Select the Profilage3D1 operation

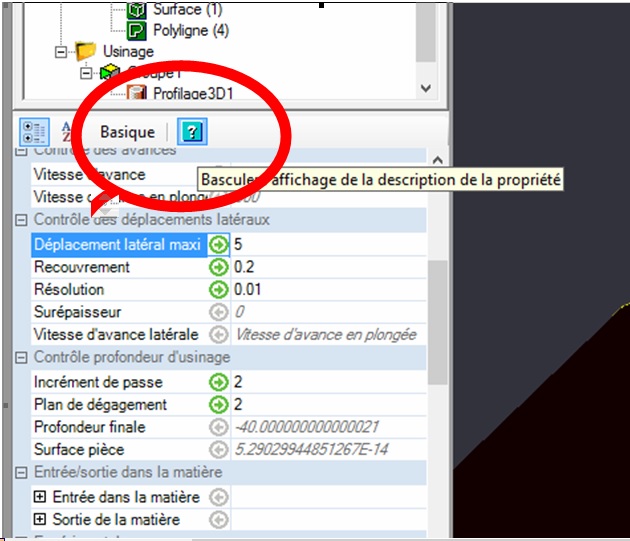193,93
